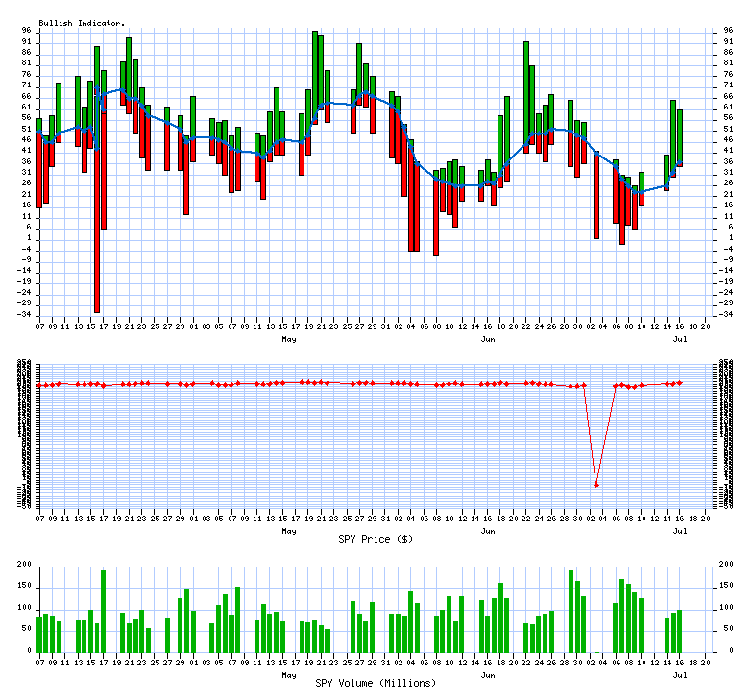The height and width of the screenshot is (700, 753).
Task: Click the '-34' label on the right bullish axis
Action: click(728, 314)
